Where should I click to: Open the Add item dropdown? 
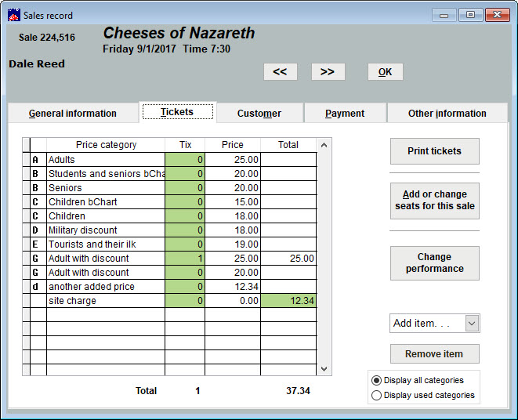tap(472, 323)
